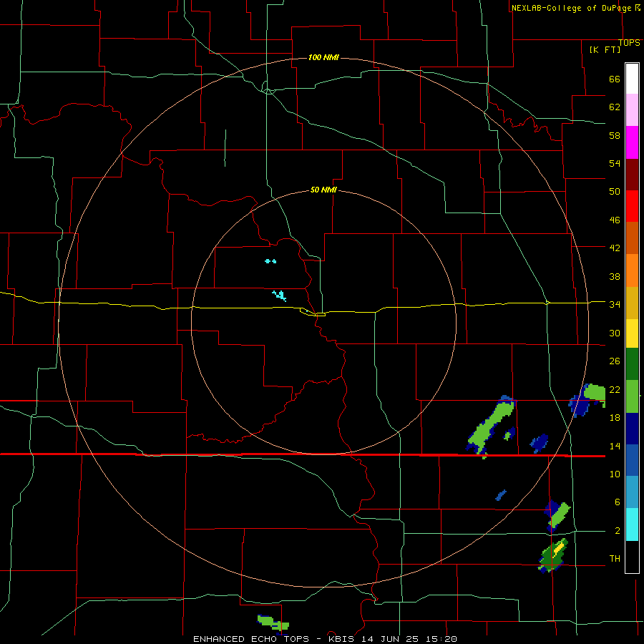The image size is (644, 644).
Task: Click the 15:20 timestamp
Action: point(440,639)
